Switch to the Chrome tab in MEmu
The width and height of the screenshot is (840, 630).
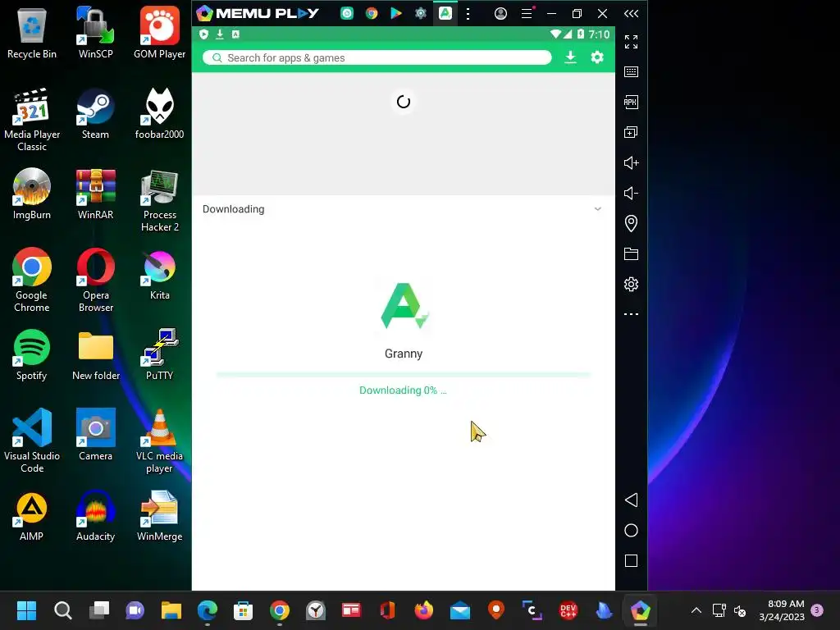click(372, 13)
